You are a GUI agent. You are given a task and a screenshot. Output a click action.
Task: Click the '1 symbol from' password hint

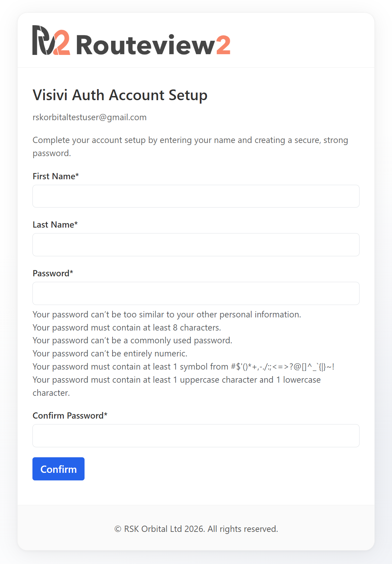point(184,366)
